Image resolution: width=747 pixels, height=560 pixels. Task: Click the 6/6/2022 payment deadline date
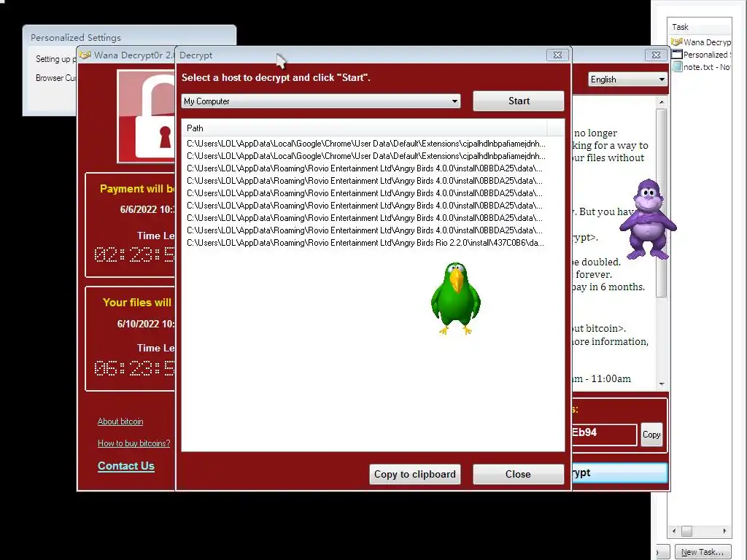click(x=147, y=209)
